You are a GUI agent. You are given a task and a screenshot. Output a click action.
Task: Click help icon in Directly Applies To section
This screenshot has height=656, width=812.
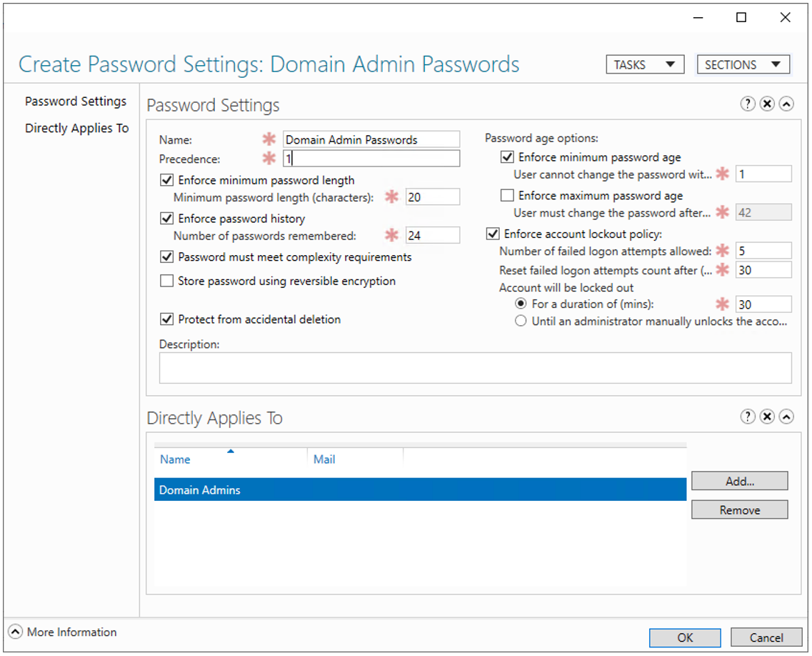(x=748, y=417)
